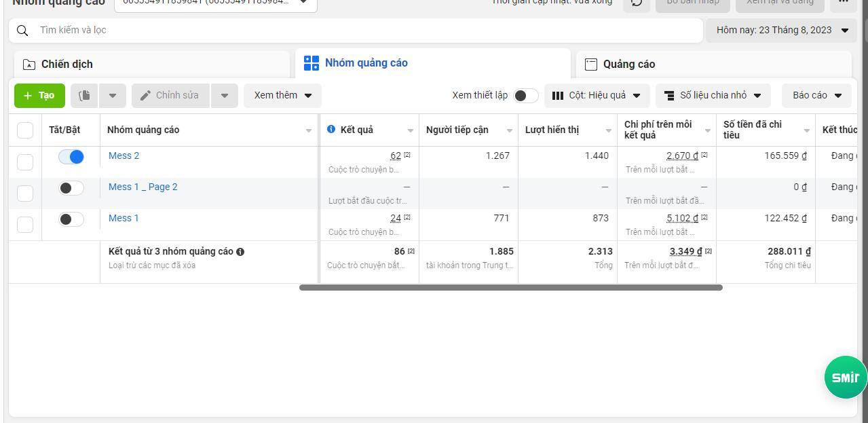Turn off the Mess 2 ad set
This screenshot has height=423, width=868.
click(71, 157)
